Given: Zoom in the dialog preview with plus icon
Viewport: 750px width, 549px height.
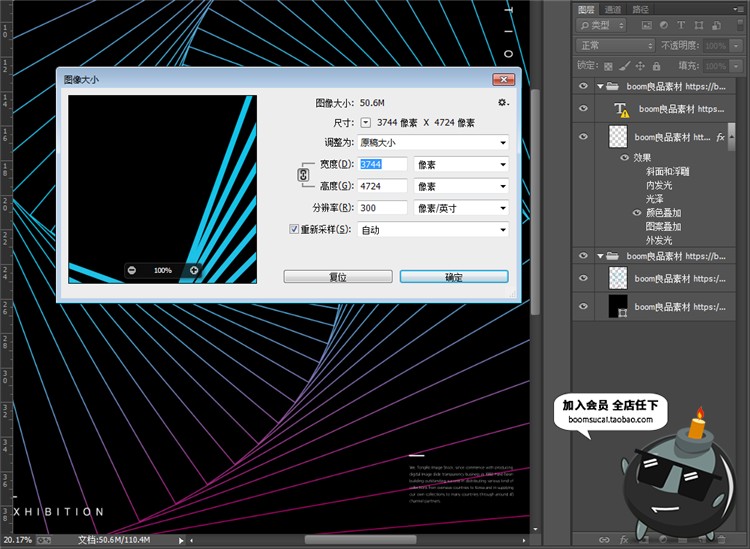Looking at the screenshot, I should (x=194, y=270).
